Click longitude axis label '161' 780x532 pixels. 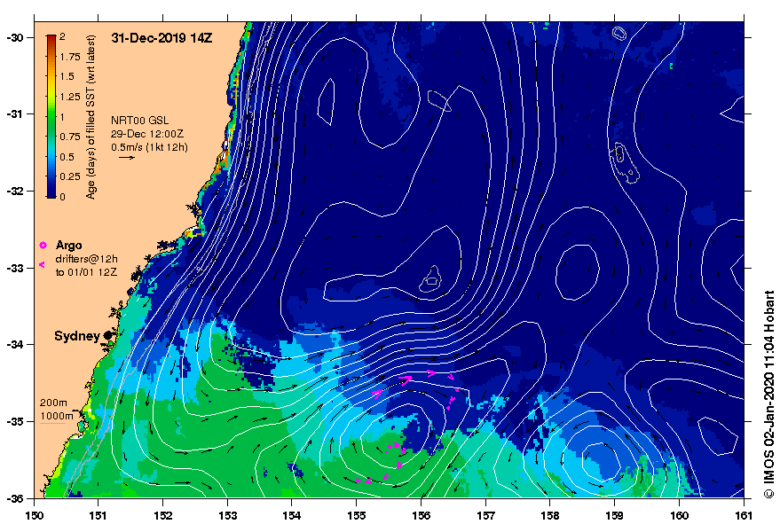pyautogui.click(x=744, y=515)
